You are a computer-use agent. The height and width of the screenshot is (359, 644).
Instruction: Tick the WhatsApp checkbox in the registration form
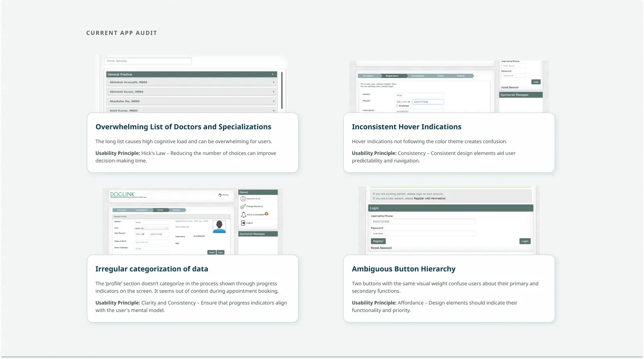click(x=396, y=106)
